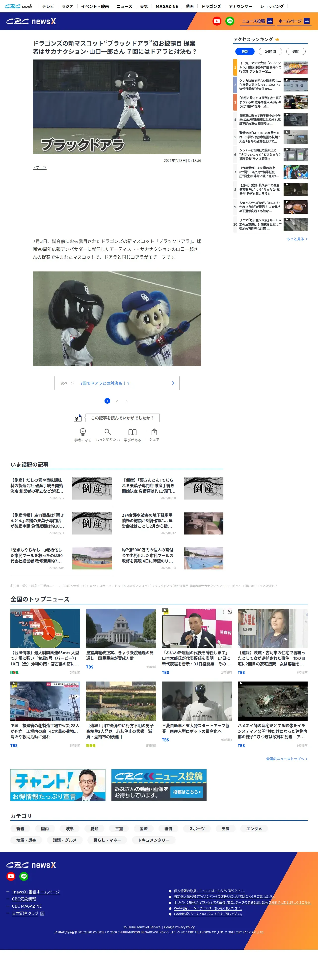Open photo of Black Doala with Doala

(117, 319)
